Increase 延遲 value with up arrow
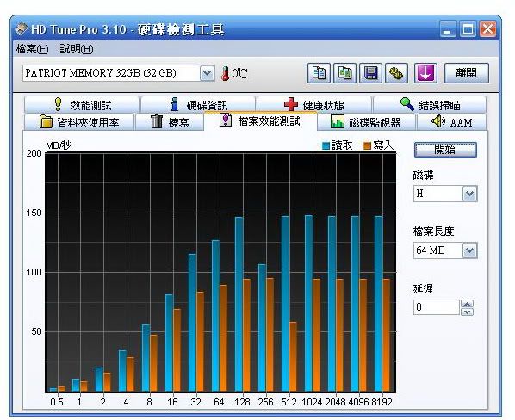This screenshot has width=515, height=420. (x=467, y=304)
